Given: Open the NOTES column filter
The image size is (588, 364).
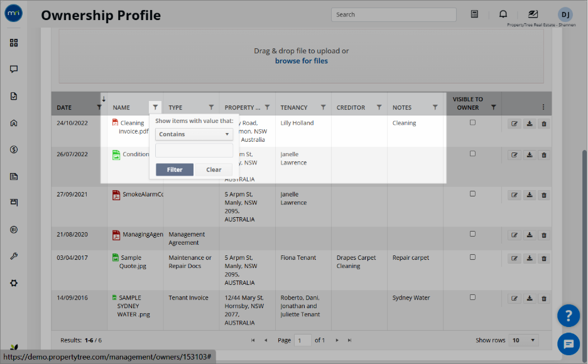Looking at the screenshot, I should pos(435,107).
